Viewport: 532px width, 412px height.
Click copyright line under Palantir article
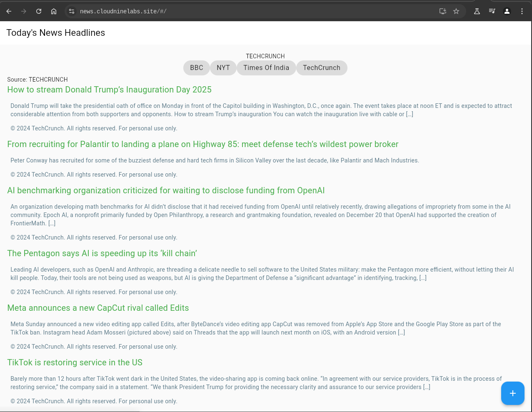(94, 175)
